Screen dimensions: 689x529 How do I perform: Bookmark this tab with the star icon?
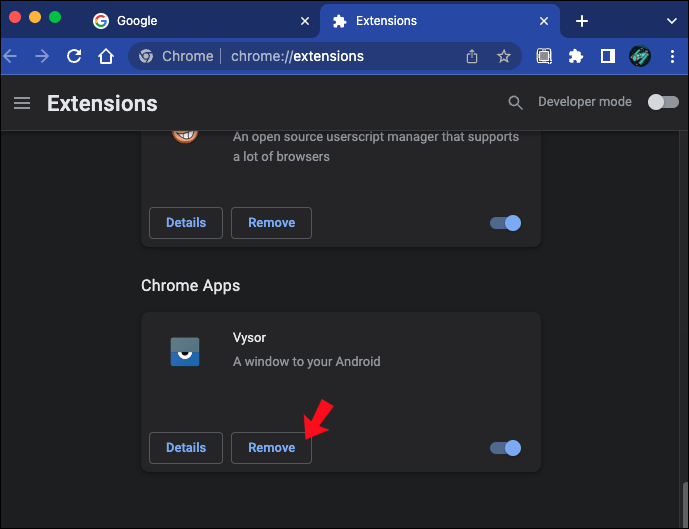504,56
